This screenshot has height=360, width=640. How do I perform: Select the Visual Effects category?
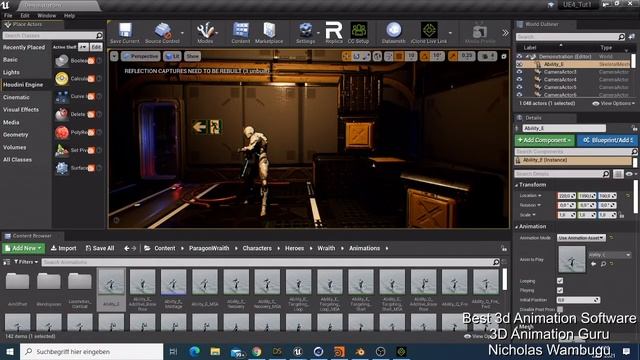[x=21, y=110]
